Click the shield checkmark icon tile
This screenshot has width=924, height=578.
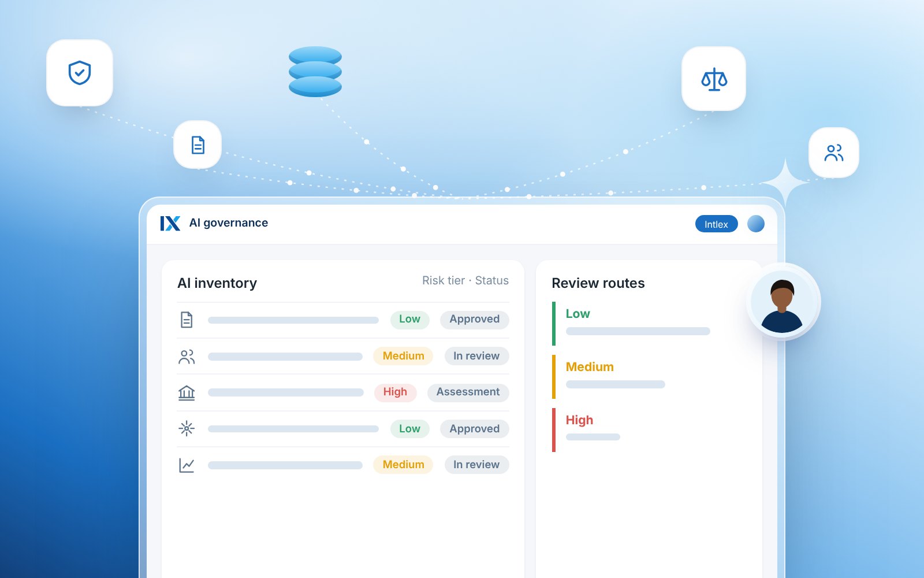80,73
